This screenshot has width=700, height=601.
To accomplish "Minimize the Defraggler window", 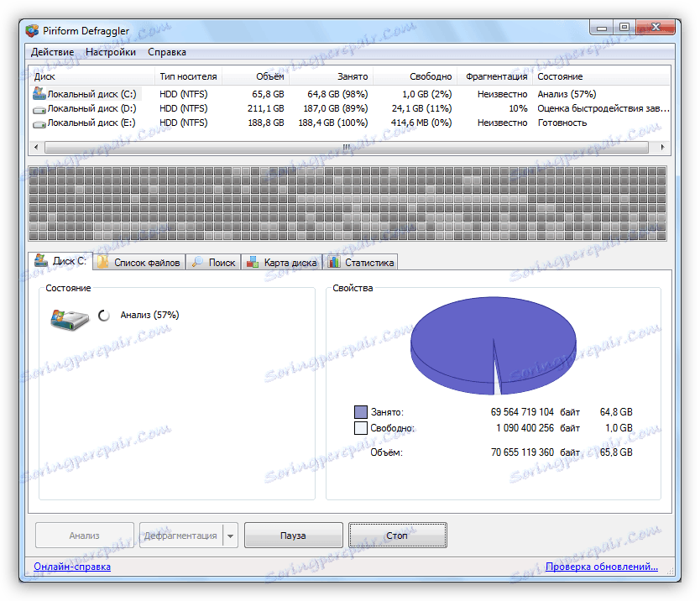I will tap(601, 29).
